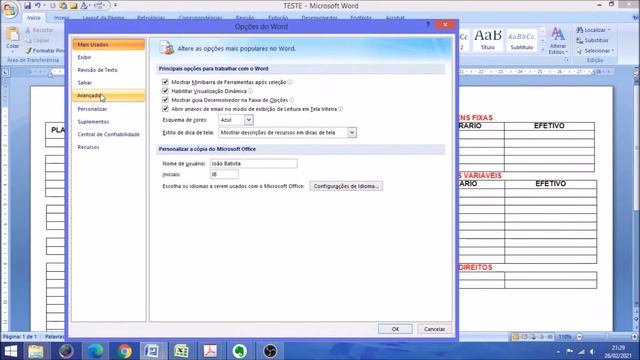Image resolution: width=640 pixels, height=360 pixels.
Task: Expand the Selecionar dropdown in ribbon
Action: 613,51
